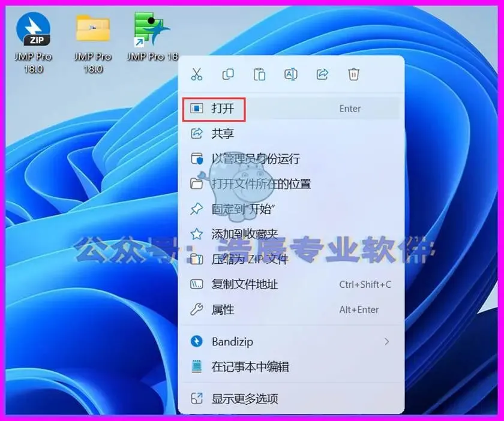Click the expand icon beside 显示更多选项
504x421 pixels.
196,399
